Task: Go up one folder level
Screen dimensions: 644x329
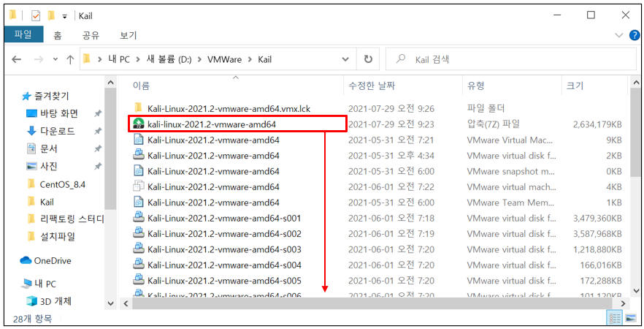Action: 70,59
